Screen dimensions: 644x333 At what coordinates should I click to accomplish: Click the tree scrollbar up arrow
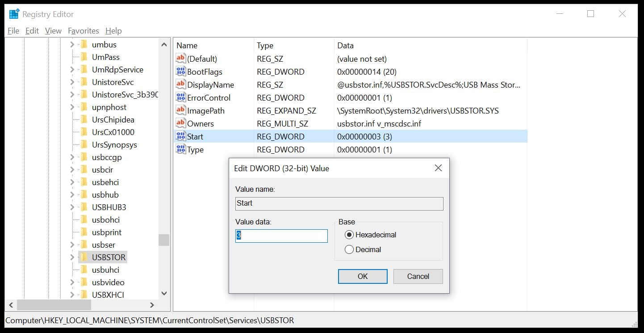pyautogui.click(x=164, y=45)
